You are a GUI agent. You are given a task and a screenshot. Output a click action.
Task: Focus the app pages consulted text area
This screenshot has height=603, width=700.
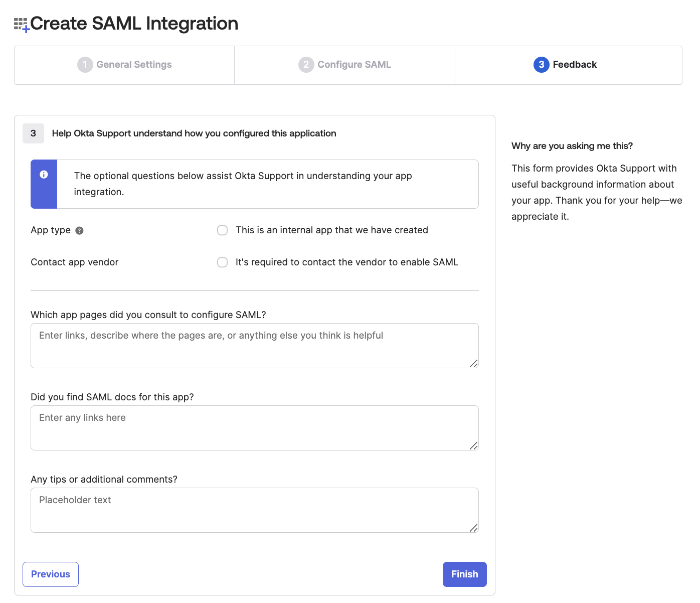click(254, 345)
